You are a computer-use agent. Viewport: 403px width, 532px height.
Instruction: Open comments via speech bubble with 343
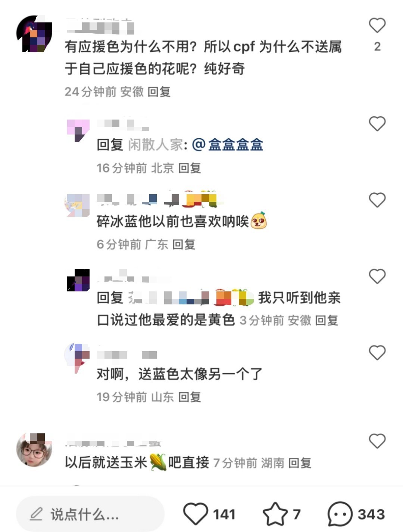[340, 514]
